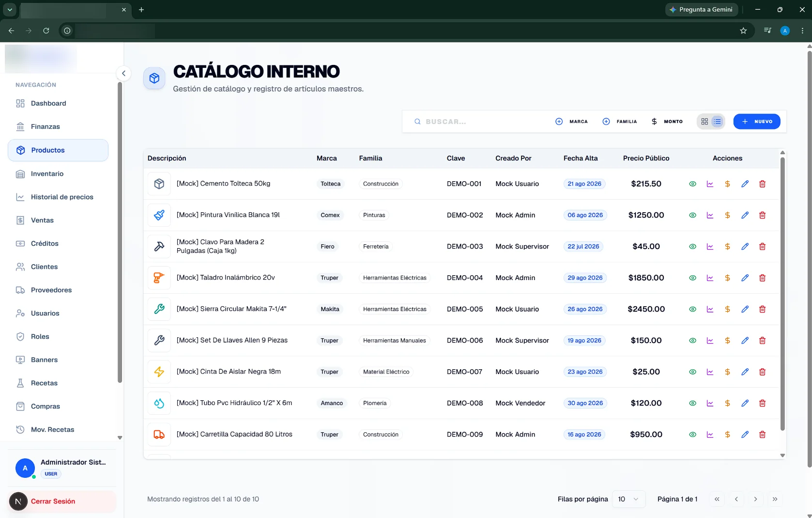Bookmark this page with the star icon

(x=743, y=31)
